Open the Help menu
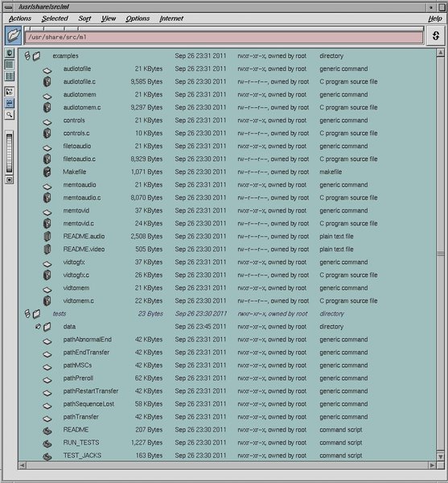Screen dimensions: 448x483 [x=435, y=19]
